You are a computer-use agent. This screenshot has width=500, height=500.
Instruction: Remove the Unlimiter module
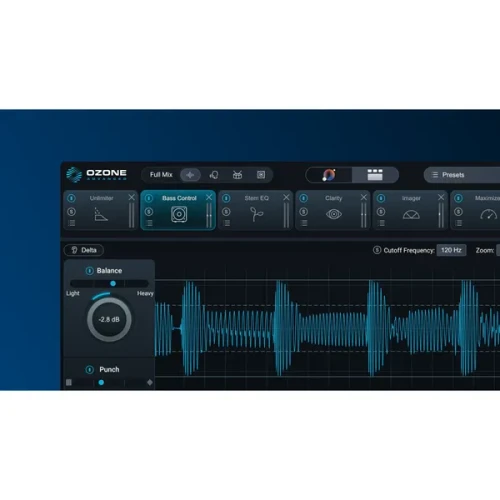(x=132, y=197)
